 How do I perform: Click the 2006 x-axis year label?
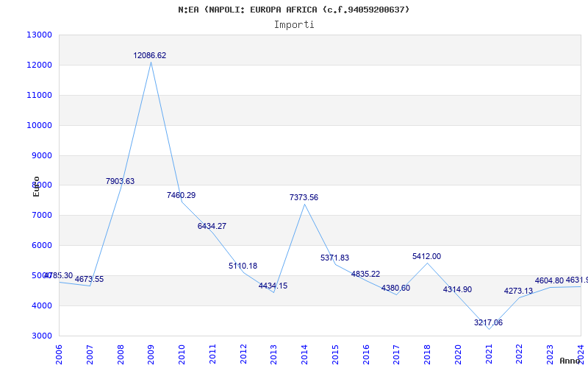(59, 354)
